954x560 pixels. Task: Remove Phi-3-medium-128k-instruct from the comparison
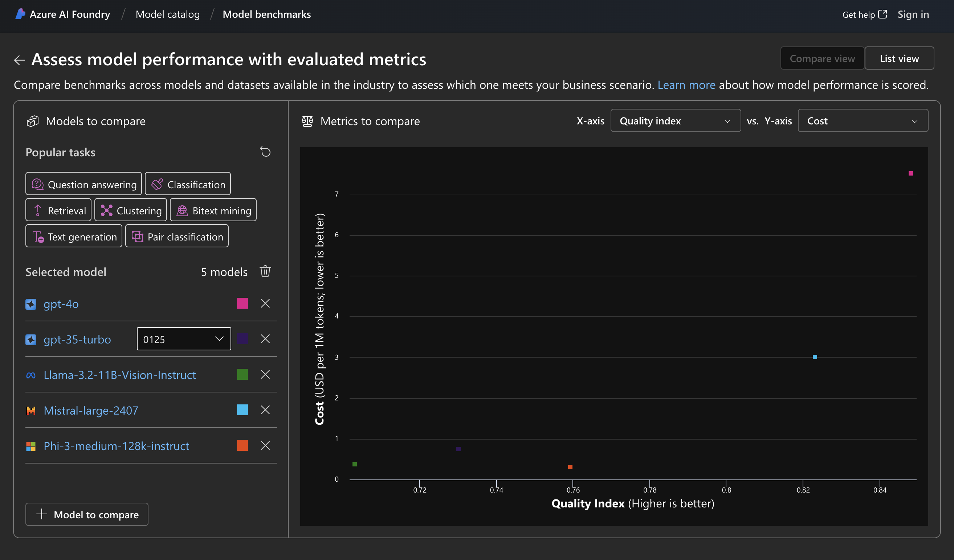(x=265, y=445)
